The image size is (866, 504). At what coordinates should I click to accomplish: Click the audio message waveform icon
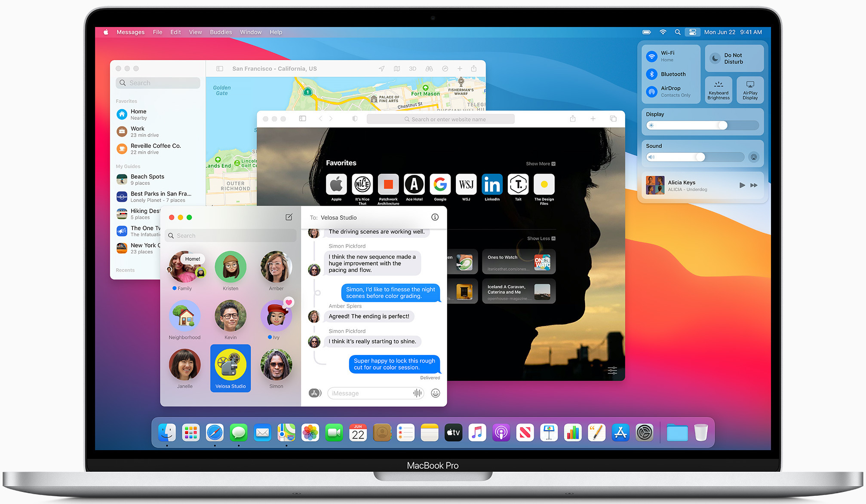(417, 393)
